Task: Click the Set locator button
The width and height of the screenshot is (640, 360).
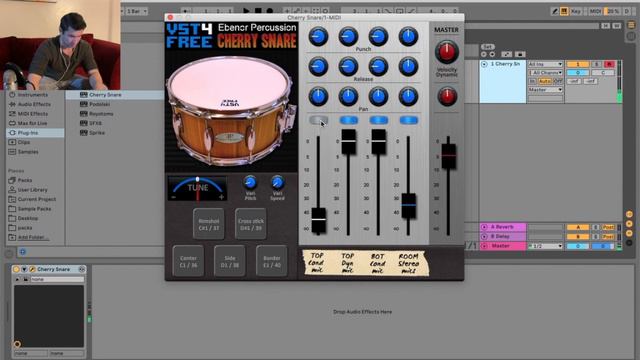Action: pyautogui.click(x=487, y=47)
